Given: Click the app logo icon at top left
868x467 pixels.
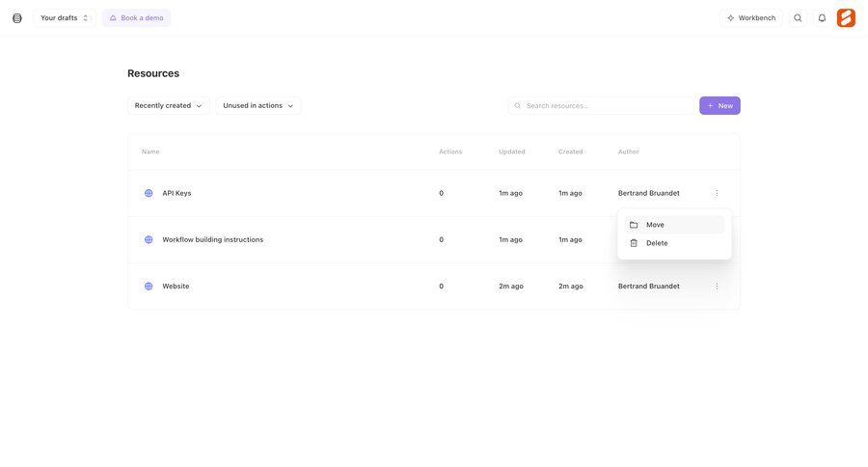Looking at the screenshot, I should coord(17,18).
